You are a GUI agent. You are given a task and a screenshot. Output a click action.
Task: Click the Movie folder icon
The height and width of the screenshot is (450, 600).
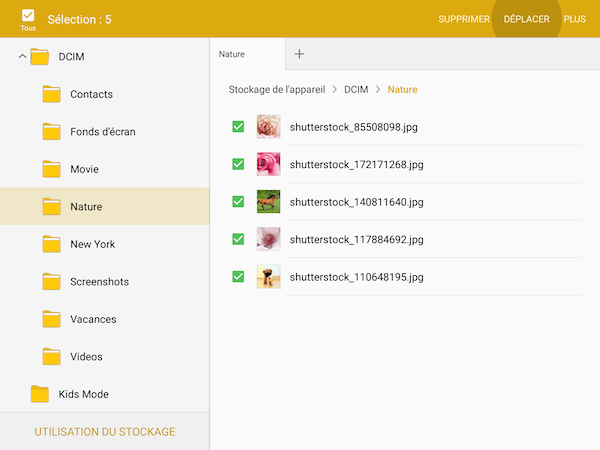point(51,169)
